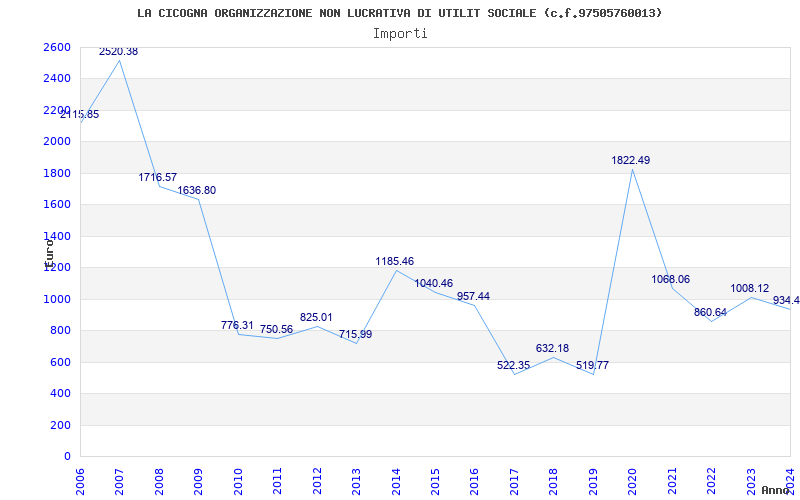Select the 2520.38 data label
Screen dimensions: 800x500
click(118, 52)
